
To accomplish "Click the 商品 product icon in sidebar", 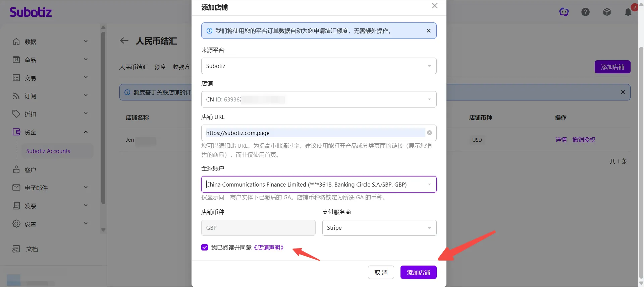I will 16,60.
